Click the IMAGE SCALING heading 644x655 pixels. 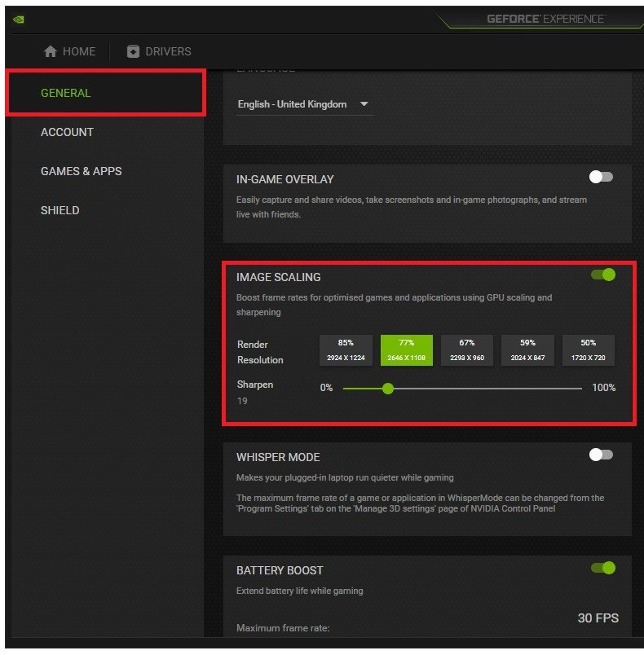coord(278,277)
